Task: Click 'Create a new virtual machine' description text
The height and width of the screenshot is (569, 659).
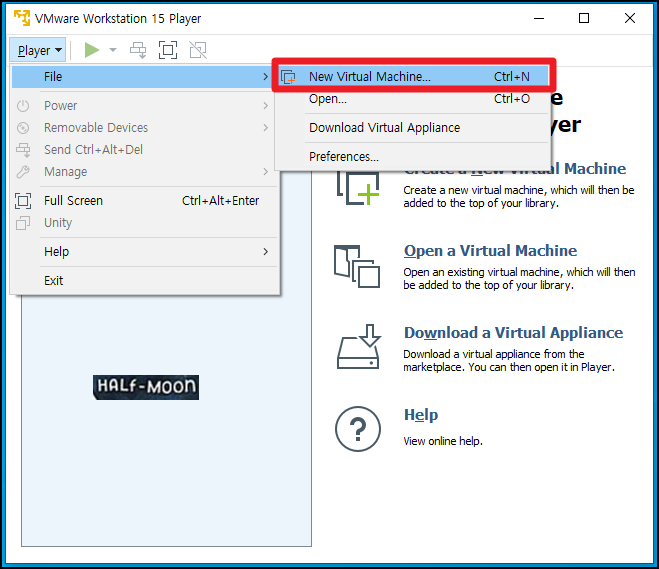Action: tap(519, 197)
